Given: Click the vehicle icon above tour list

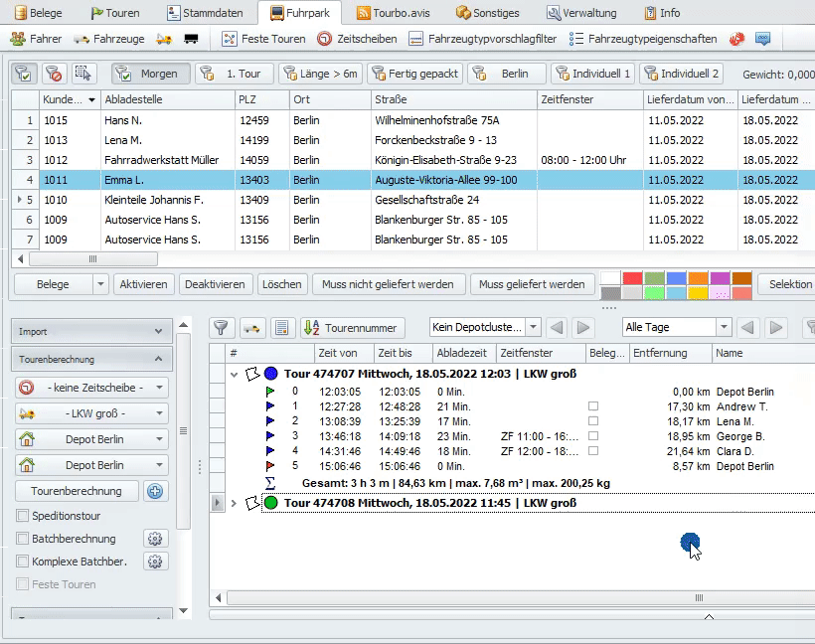Looking at the screenshot, I should pos(252,327).
